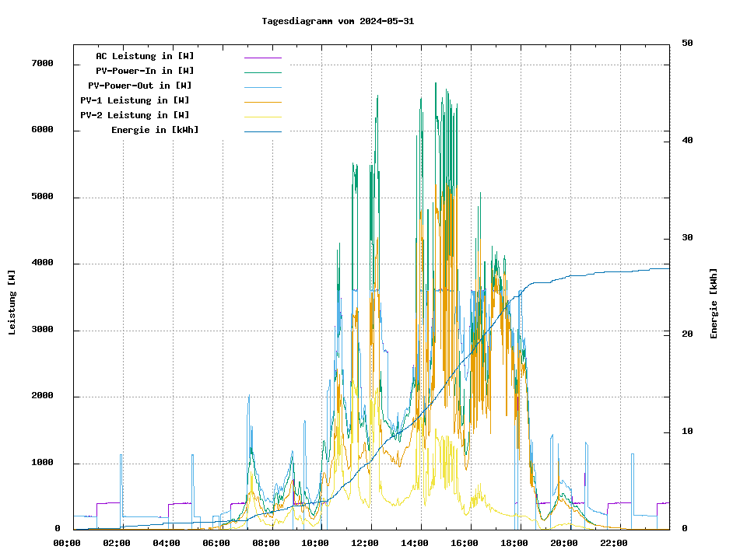Click the yellow PV-2 Leistung legend line

click(x=262, y=116)
